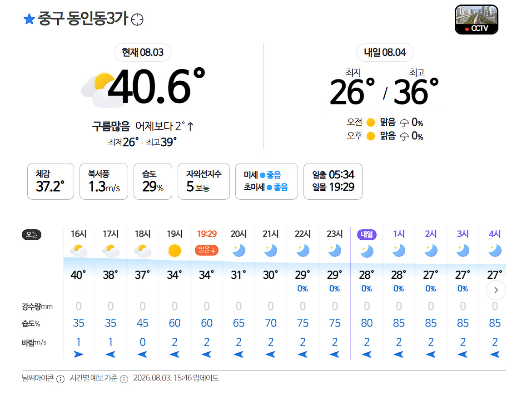
Task: Open the 자외선지수 UV index card
Action: [x=204, y=181]
